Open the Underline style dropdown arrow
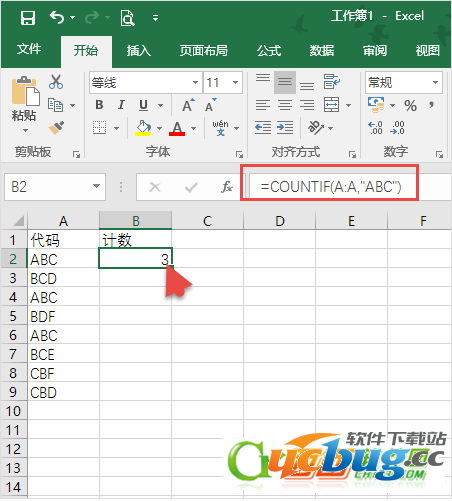Image resolution: width=452 pixels, height=501 pixels. pyautogui.click(x=160, y=106)
